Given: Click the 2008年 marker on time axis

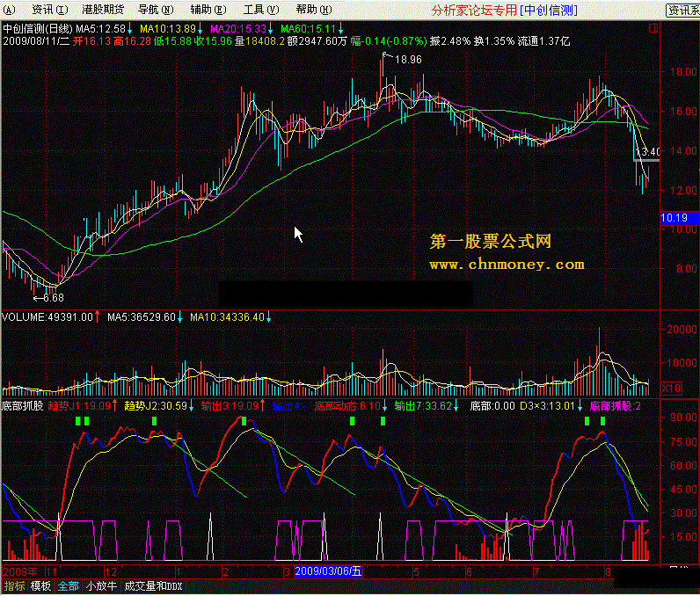Looking at the screenshot, I should point(20,571).
